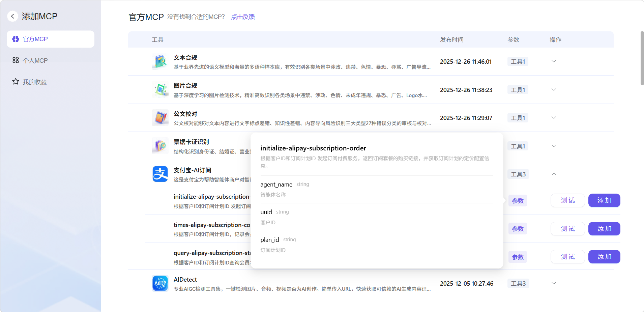Click the 工具1 tag in 公文校对 row

pyautogui.click(x=518, y=118)
